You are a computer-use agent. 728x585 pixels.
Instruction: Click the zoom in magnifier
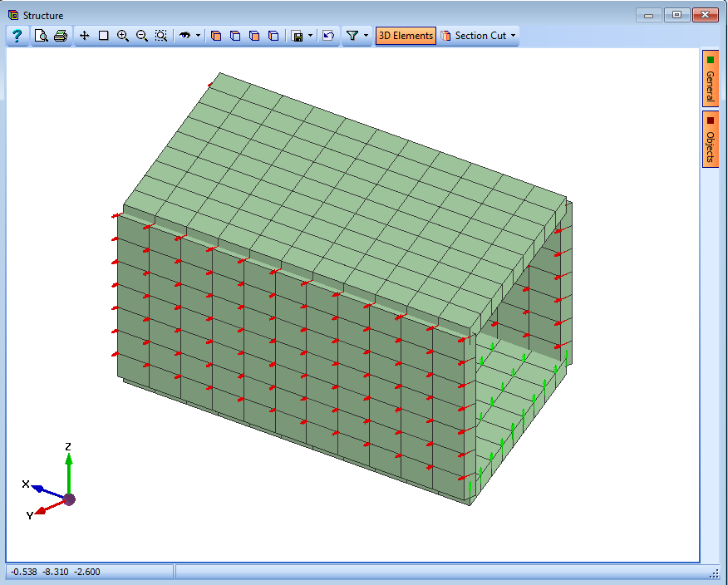pyautogui.click(x=122, y=36)
